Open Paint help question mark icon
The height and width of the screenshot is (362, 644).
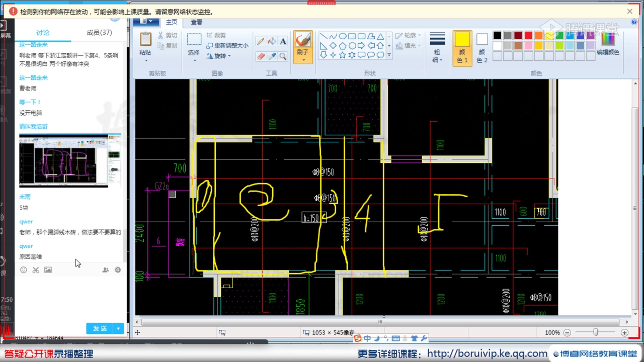coord(634,22)
